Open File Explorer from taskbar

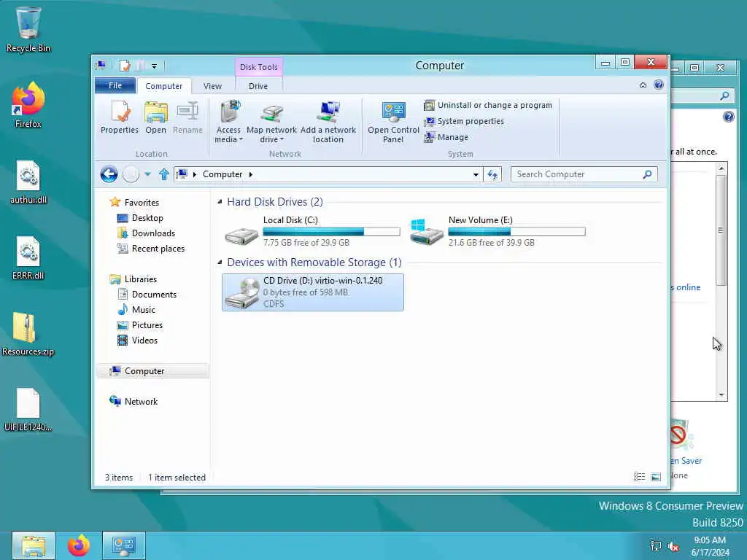(x=34, y=545)
